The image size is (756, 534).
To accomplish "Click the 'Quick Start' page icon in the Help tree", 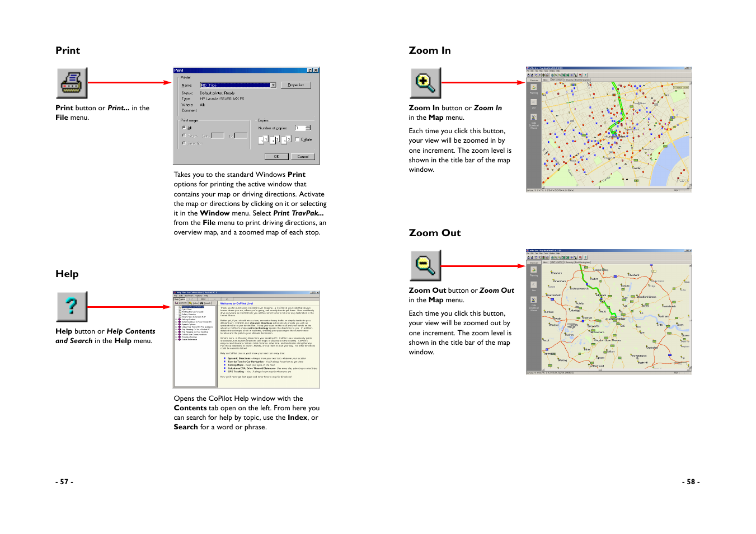I will [x=180, y=310].
